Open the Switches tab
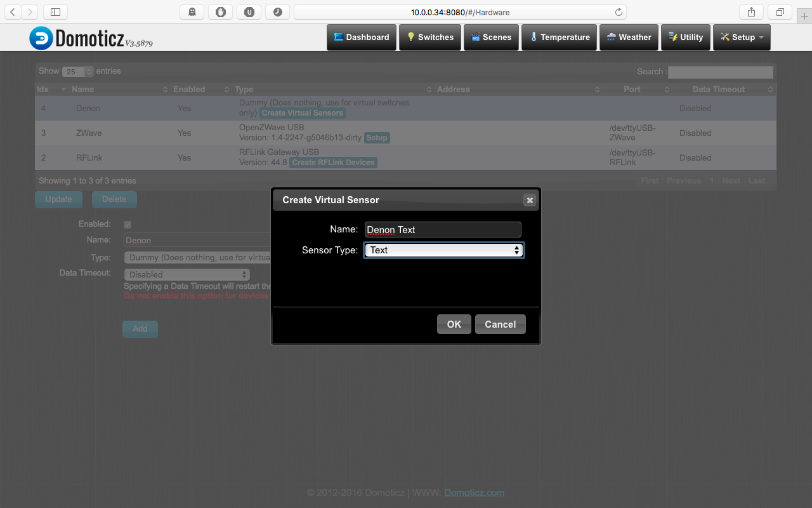Screen dimensions: 812x508 click(x=430, y=37)
